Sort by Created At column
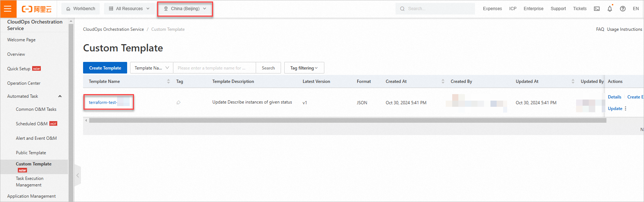The height and width of the screenshot is (202, 644). pyautogui.click(x=443, y=81)
